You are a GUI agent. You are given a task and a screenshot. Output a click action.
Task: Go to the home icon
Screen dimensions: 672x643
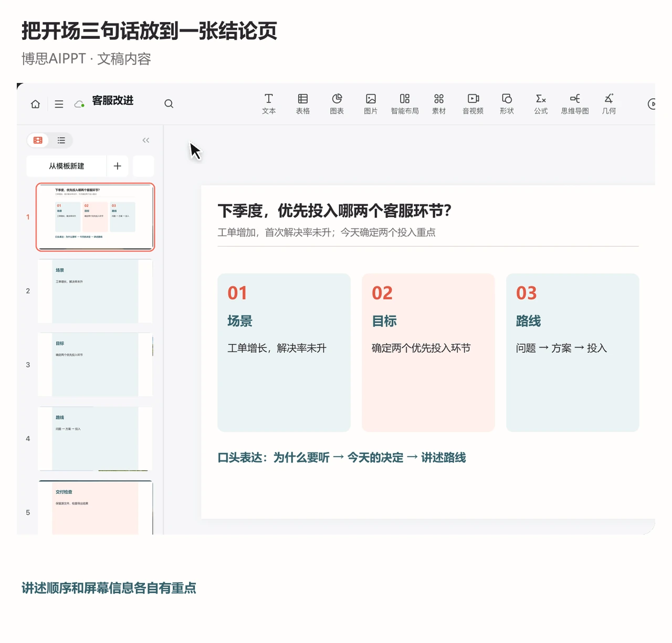coord(36,104)
